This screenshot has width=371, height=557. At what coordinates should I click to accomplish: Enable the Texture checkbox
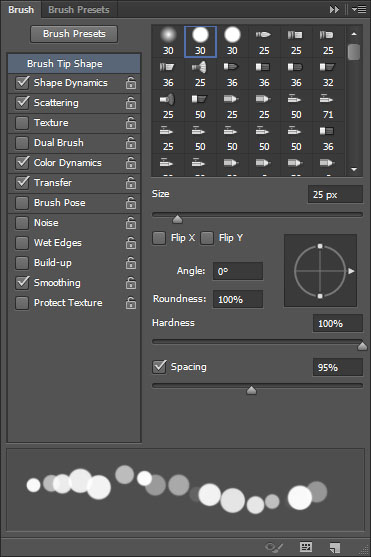pyautogui.click(x=22, y=123)
